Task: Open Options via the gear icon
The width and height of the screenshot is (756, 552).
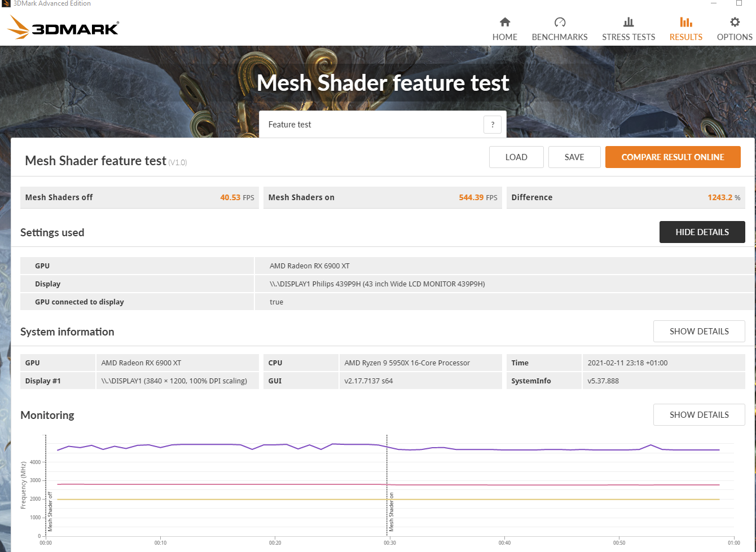Action: pyautogui.click(x=735, y=22)
